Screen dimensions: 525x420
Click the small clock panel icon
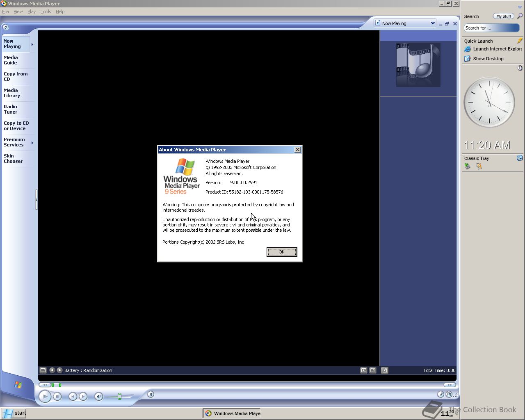[x=520, y=68]
